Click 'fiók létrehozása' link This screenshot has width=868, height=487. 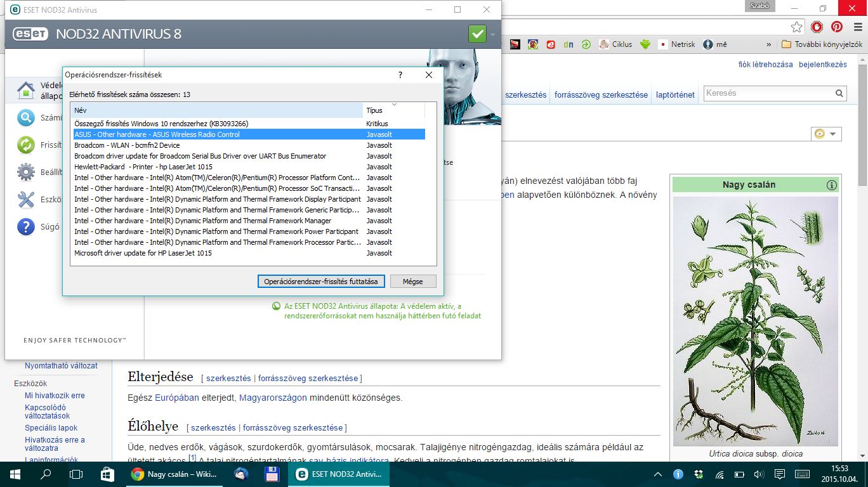point(765,65)
